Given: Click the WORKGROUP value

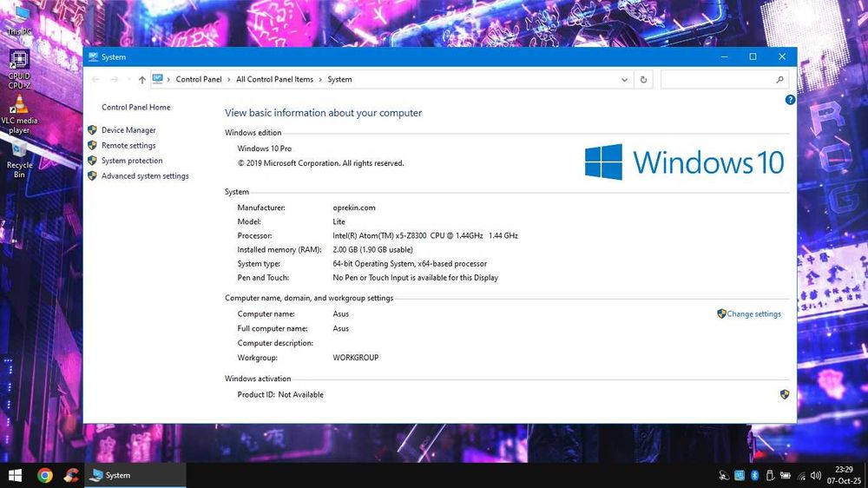Looking at the screenshot, I should [x=355, y=358].
